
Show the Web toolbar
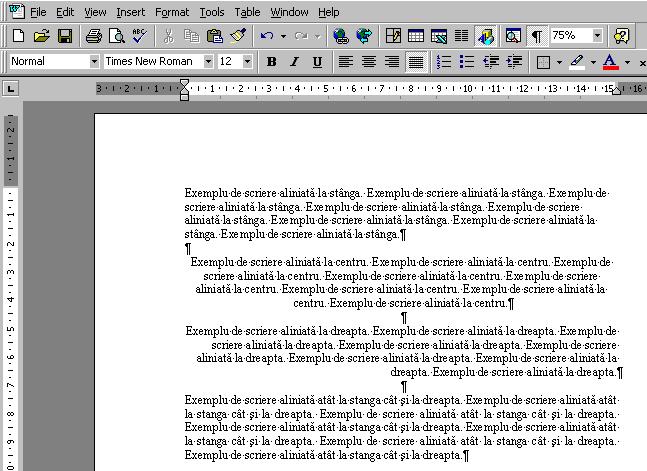364,36
